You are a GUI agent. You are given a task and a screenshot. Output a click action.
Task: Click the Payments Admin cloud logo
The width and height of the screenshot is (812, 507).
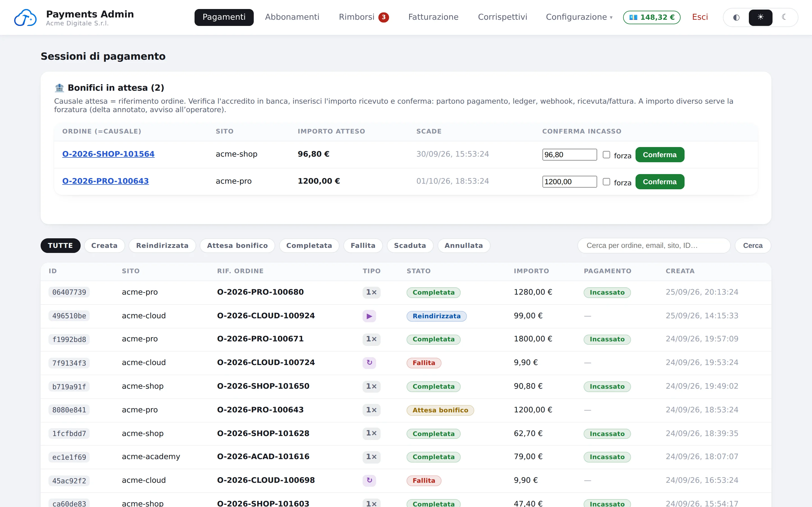25,17
